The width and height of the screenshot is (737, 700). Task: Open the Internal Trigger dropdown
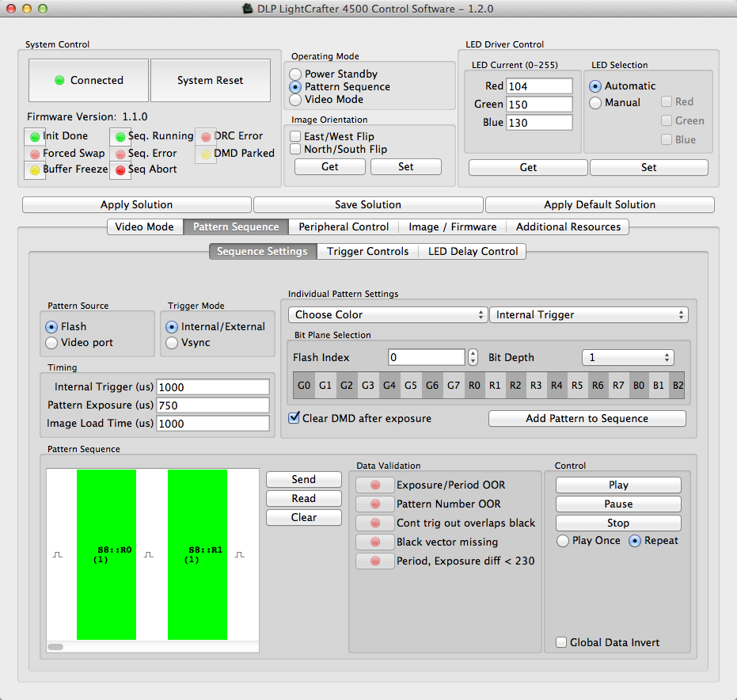pos(588,314)
